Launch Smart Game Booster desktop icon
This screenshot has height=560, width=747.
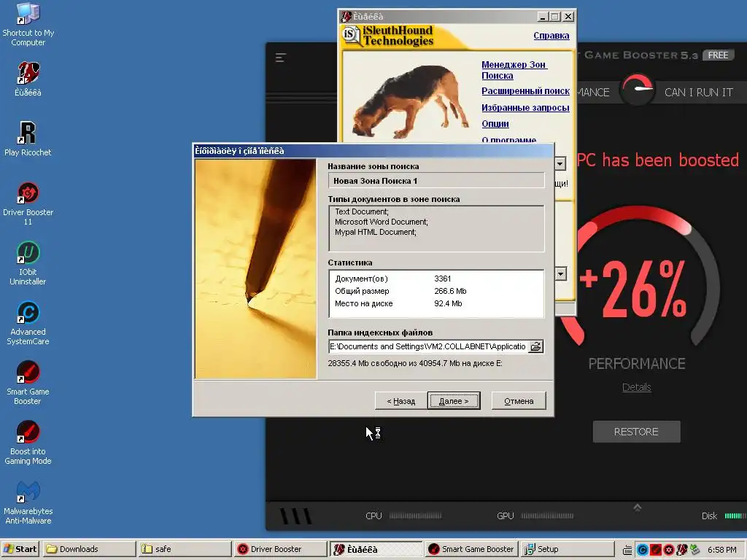(x=28, y=382)
